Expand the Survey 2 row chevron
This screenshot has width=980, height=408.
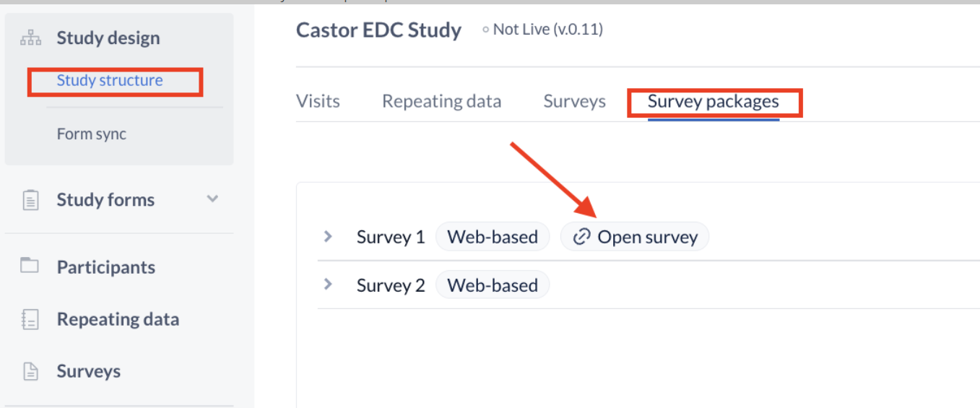[328, 285]
